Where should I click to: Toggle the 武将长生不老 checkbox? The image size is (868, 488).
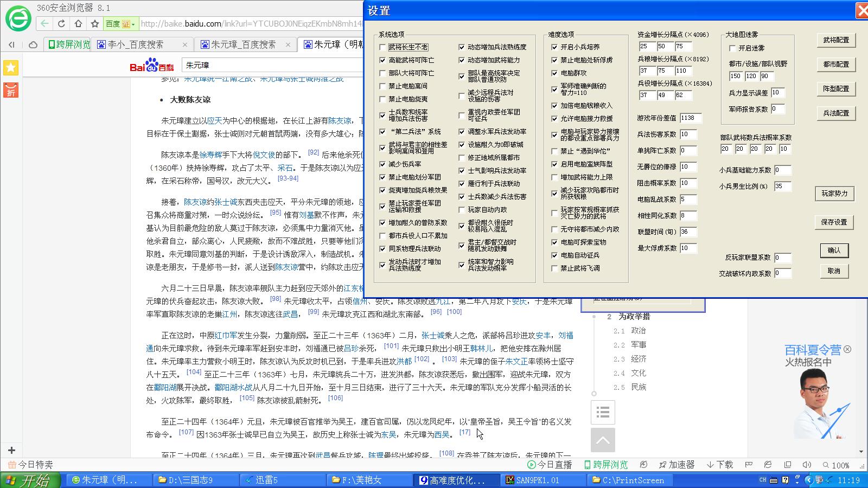[383, 47]
